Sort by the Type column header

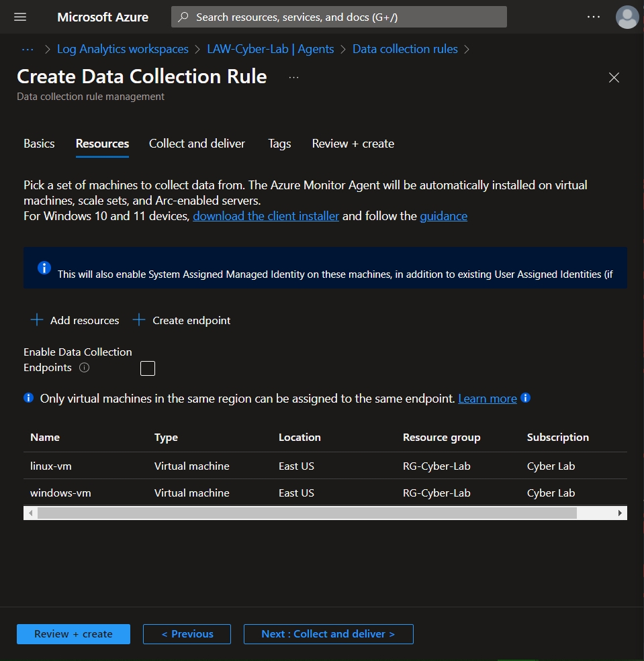click(x=166, y=438)
